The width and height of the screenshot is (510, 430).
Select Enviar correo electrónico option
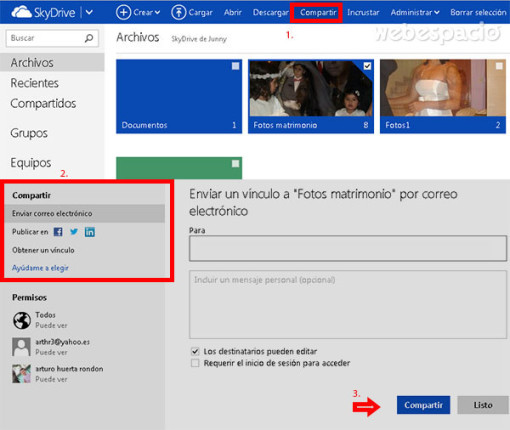point(85,213)
